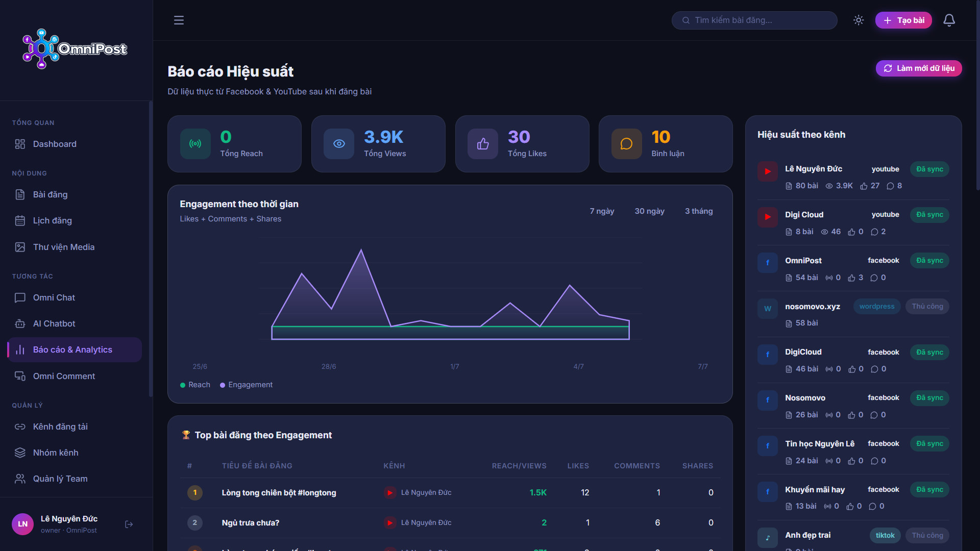The image size is (980, 551).
Task: Click the 1.5K reach value
Action: pos(538,493)
